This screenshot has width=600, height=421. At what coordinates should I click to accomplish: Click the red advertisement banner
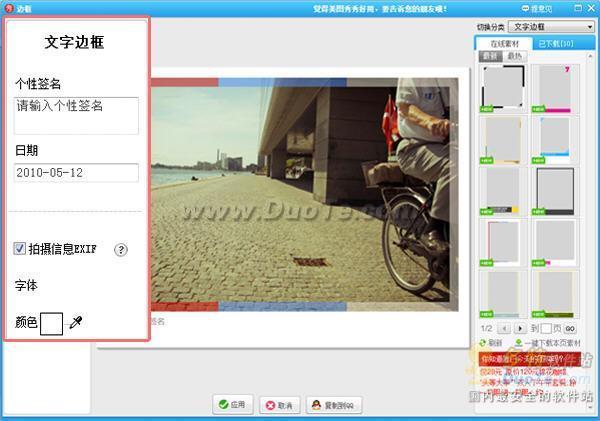(530, 359)
